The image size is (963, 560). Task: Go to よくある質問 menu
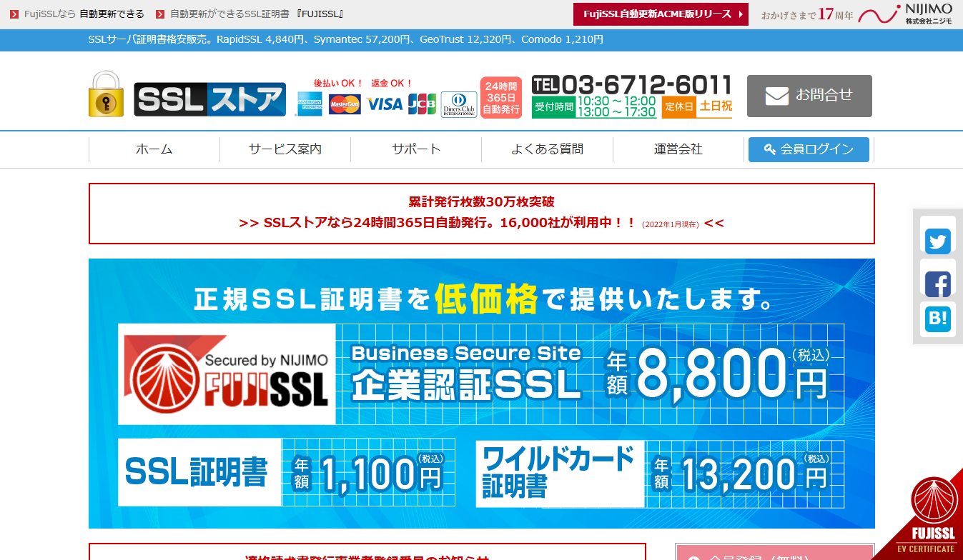pos(547,149)
